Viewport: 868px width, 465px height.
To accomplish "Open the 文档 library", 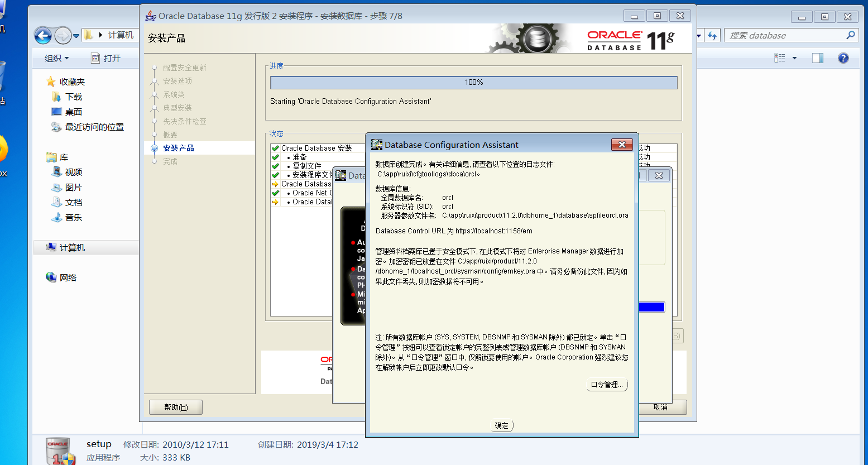I will (x=74, y=202).
